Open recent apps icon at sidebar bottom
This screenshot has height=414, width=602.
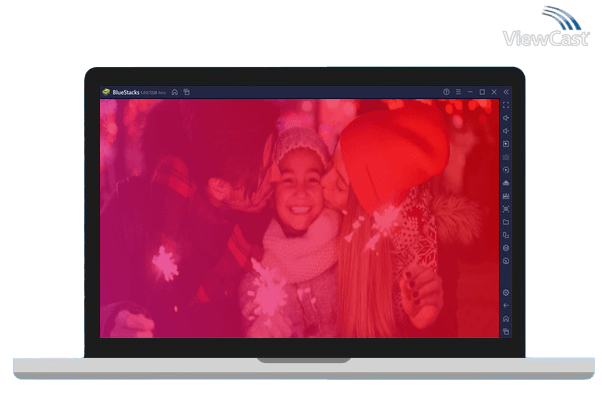506,332
